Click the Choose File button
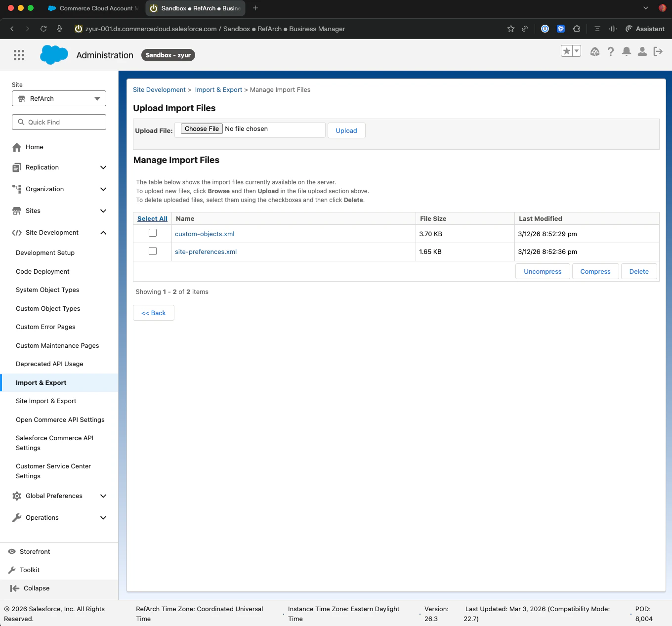The image size is (672, 626). pyautogui.click(x=202, y=129)
